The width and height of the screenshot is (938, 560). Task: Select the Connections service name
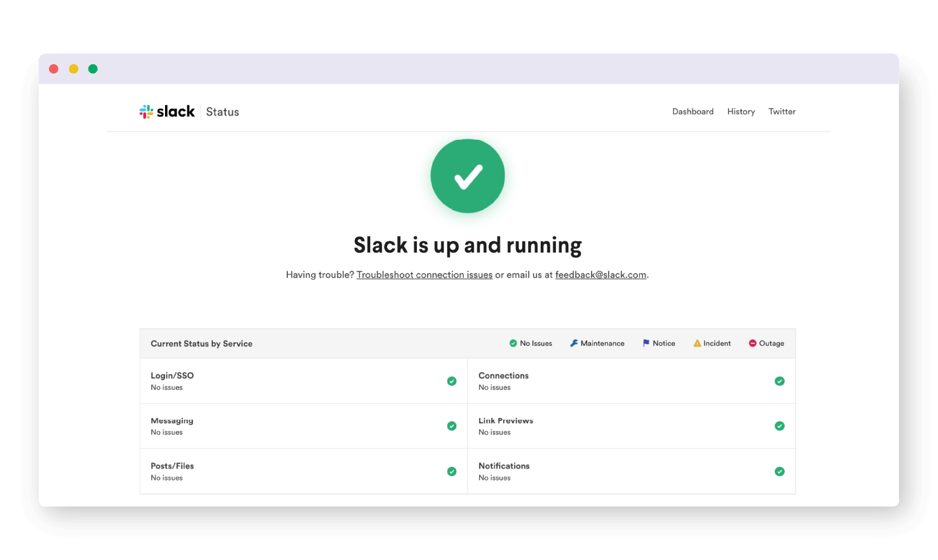click(x=504, y=376)
